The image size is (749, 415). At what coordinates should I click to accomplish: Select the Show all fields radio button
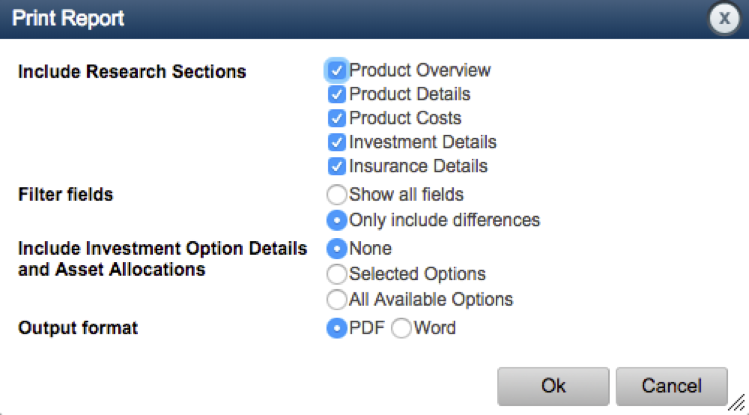(x=337, y=195)
